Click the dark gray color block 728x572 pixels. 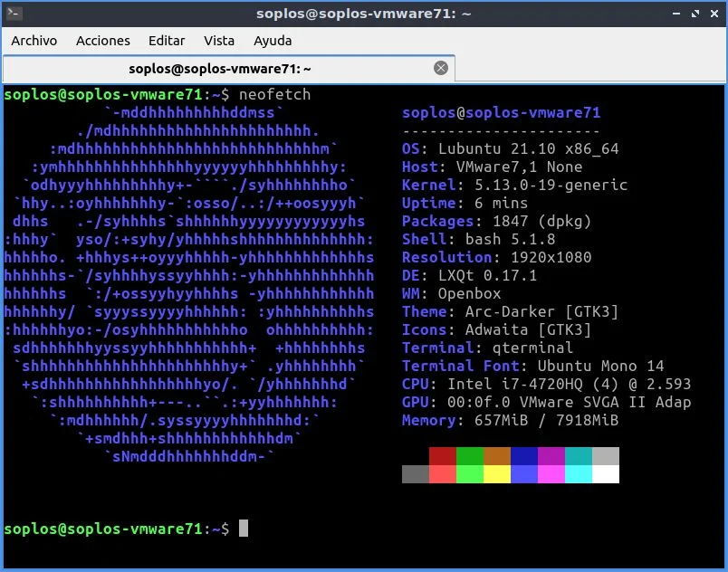coord(416,474)
